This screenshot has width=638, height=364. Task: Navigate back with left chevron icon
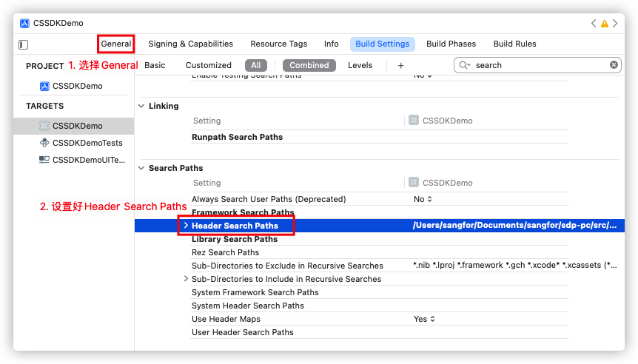pyautogui.click(x=594, y=24)
